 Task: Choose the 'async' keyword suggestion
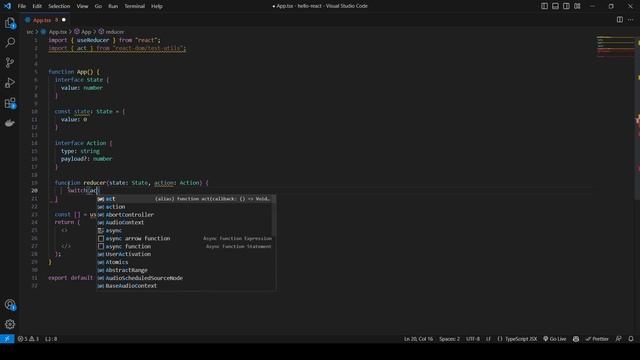pyautogui.click(x=184, y=231)
